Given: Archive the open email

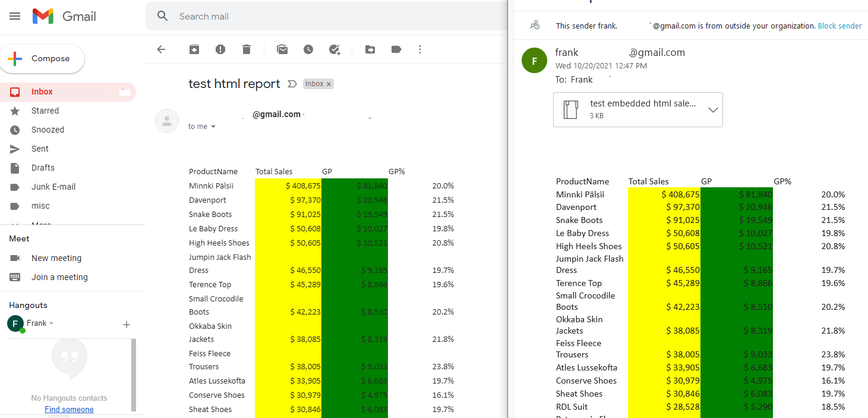Looking at the screenshot, I should pyautogui.click(x=194, y=49).
